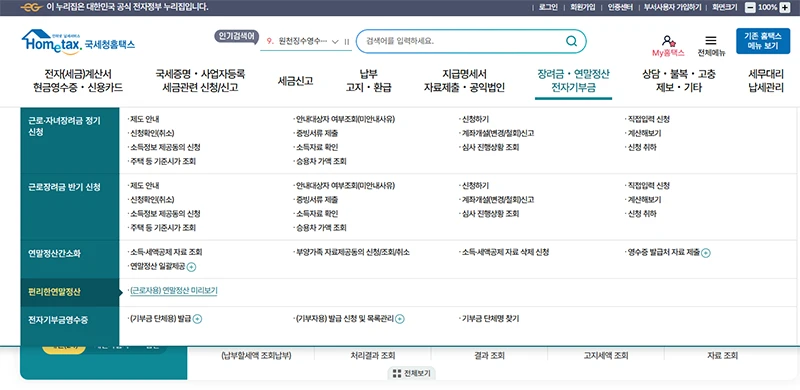Open 세금신고 menu

point(295,81)
